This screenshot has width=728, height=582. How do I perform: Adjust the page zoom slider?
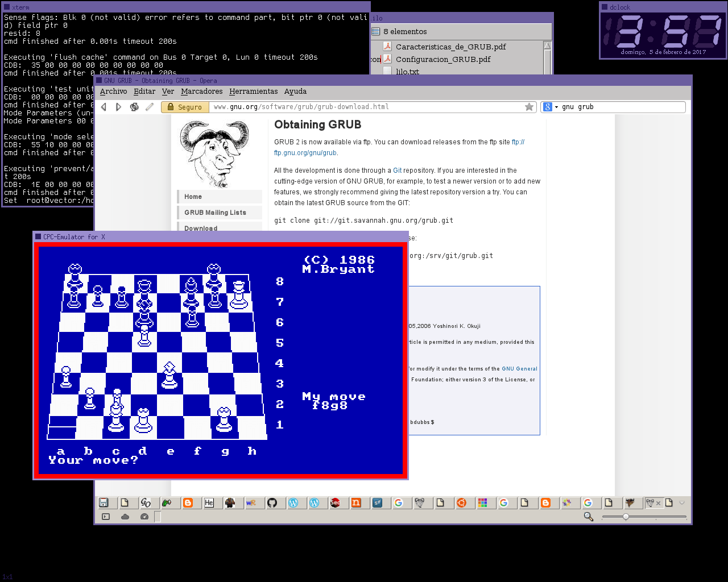tap(626, 517)
